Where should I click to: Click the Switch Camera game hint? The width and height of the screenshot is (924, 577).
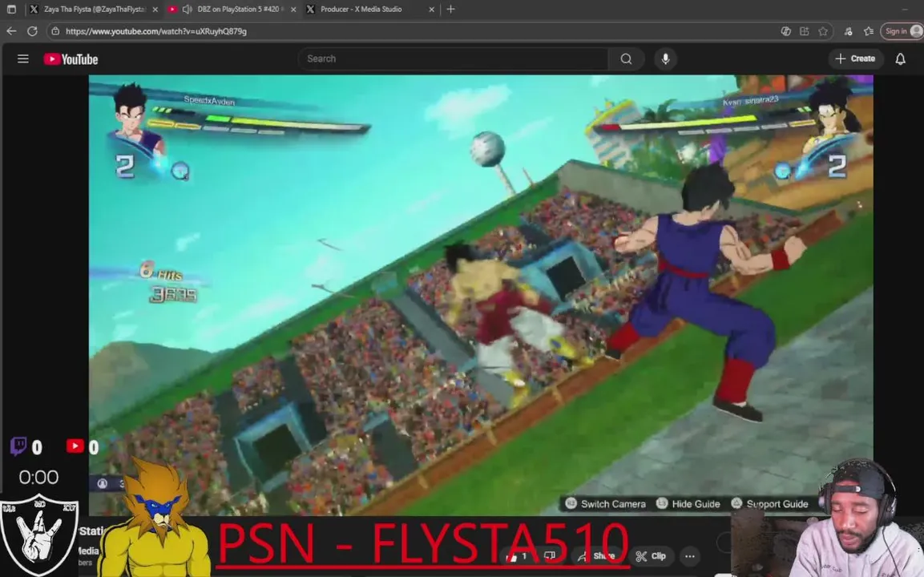606,504
